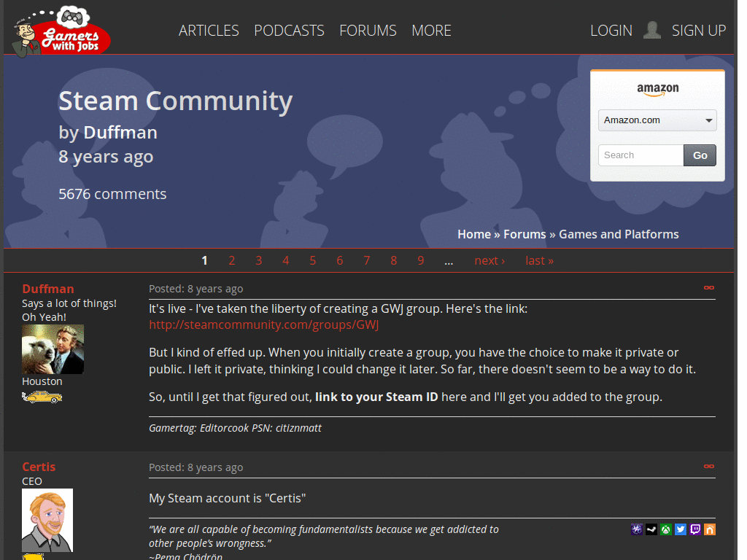View Duffman's avatar image
Viewport: 747px width, 560px height.
click(x=53, y=349)
